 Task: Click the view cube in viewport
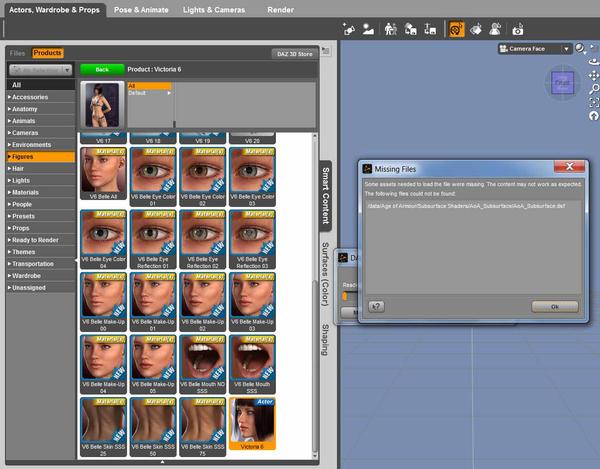562,83
